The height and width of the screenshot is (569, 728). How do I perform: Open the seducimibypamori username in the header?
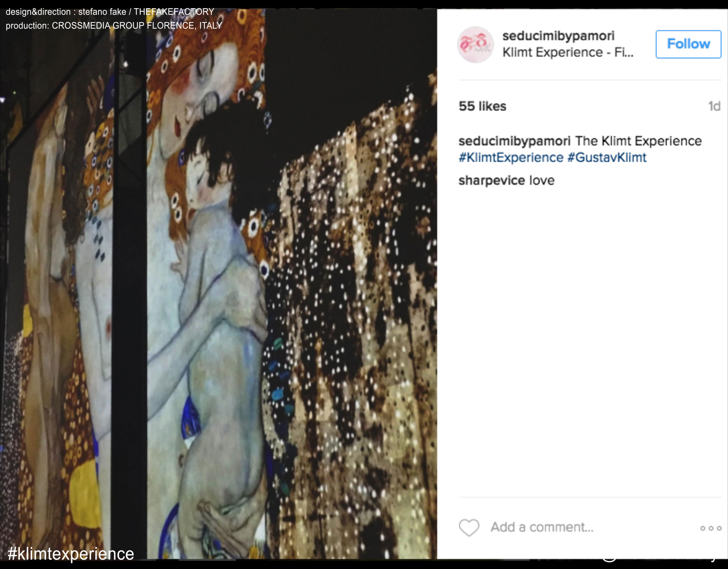click(x=558, y=36)
